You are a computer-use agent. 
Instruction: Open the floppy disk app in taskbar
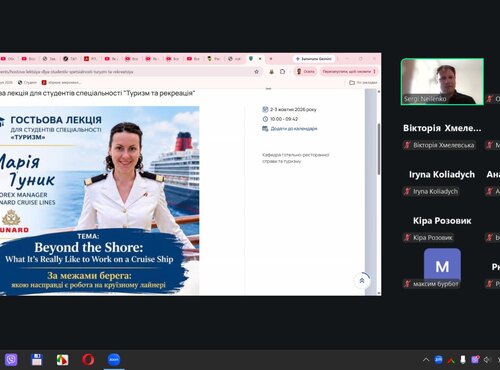point(37,360)
